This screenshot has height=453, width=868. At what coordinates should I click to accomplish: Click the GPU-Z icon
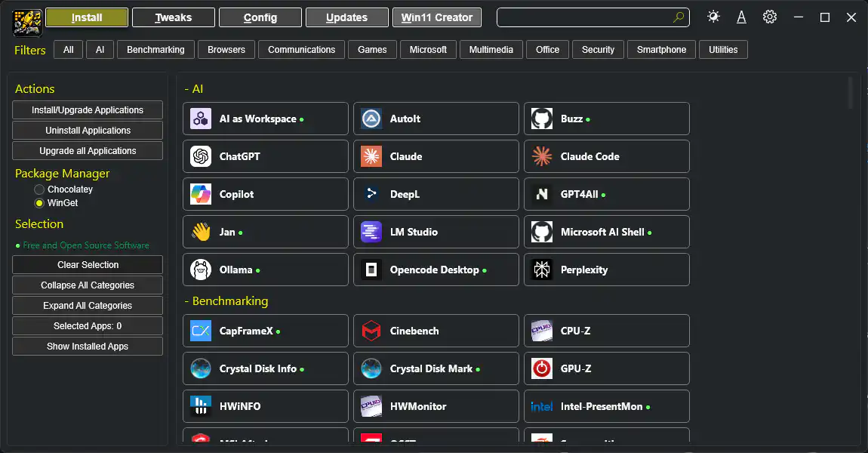pos(541,368)
